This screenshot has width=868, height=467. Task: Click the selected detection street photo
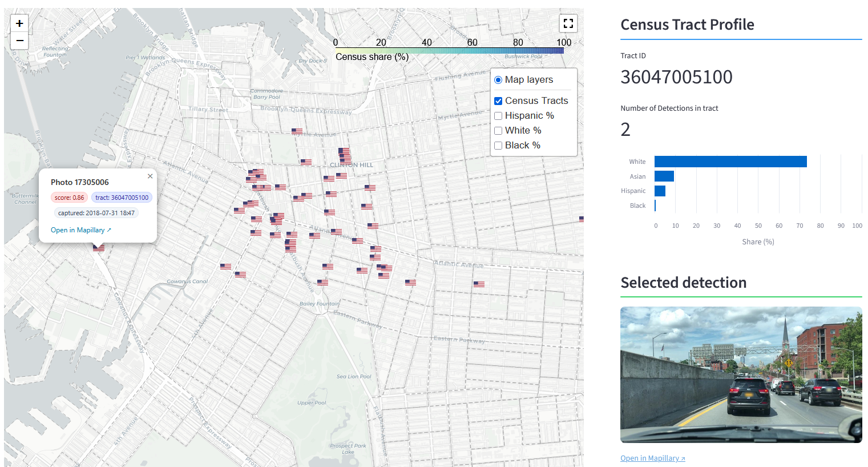point(741,375)
